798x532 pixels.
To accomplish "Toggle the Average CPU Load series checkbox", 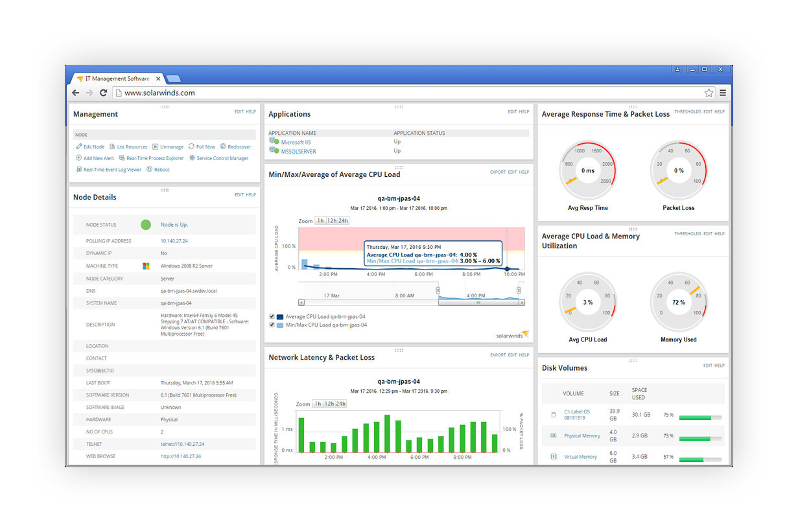I will [x=272, y=317].
